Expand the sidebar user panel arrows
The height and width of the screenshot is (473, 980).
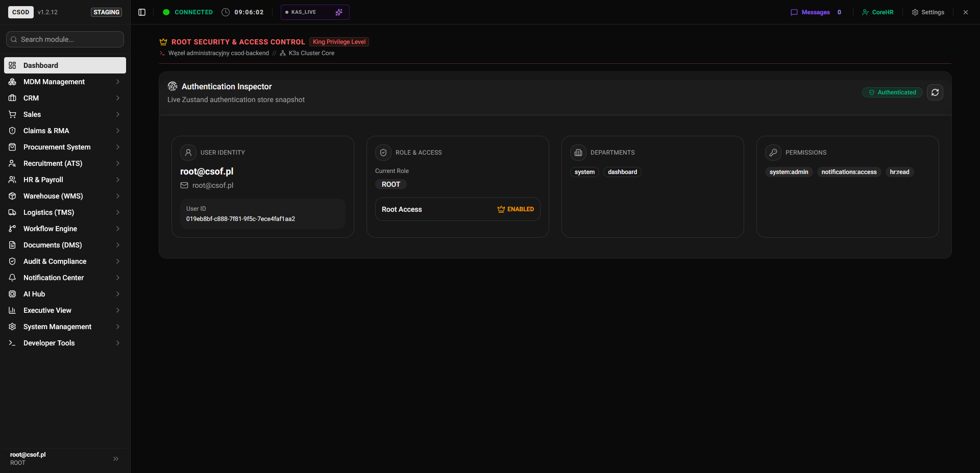tap(116, 459)
